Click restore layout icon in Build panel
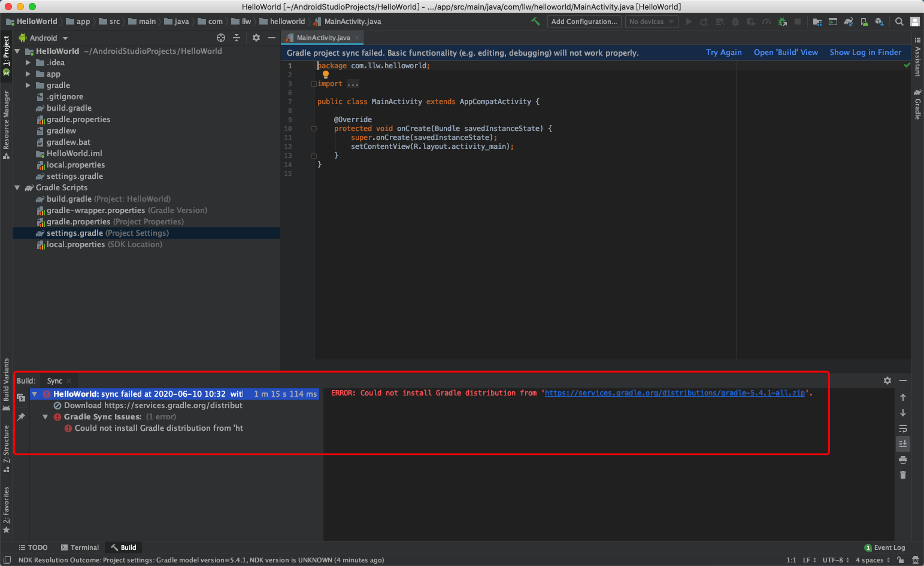 click(x=21, y=397)
